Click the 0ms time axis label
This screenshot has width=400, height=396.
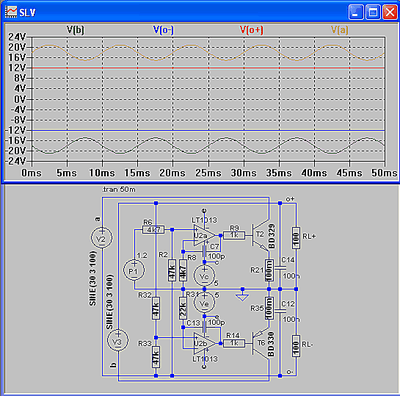coord(32,173)
